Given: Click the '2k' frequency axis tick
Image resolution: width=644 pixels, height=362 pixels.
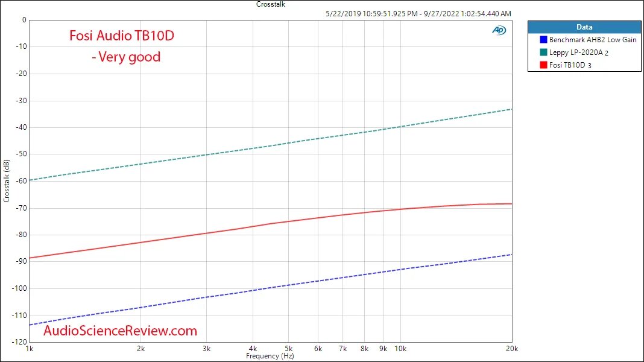Looking at the screenshot, I should pyautogui.click(x=141, y=349).
